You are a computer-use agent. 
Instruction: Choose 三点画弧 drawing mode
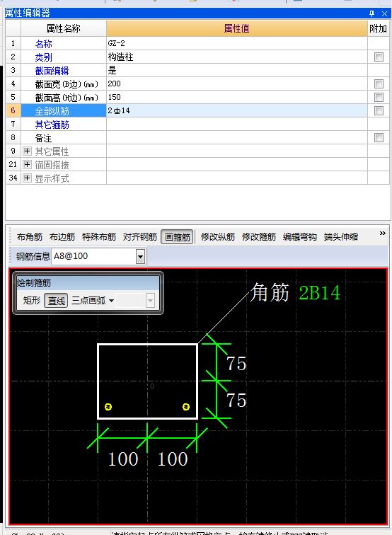coord(88,301)
